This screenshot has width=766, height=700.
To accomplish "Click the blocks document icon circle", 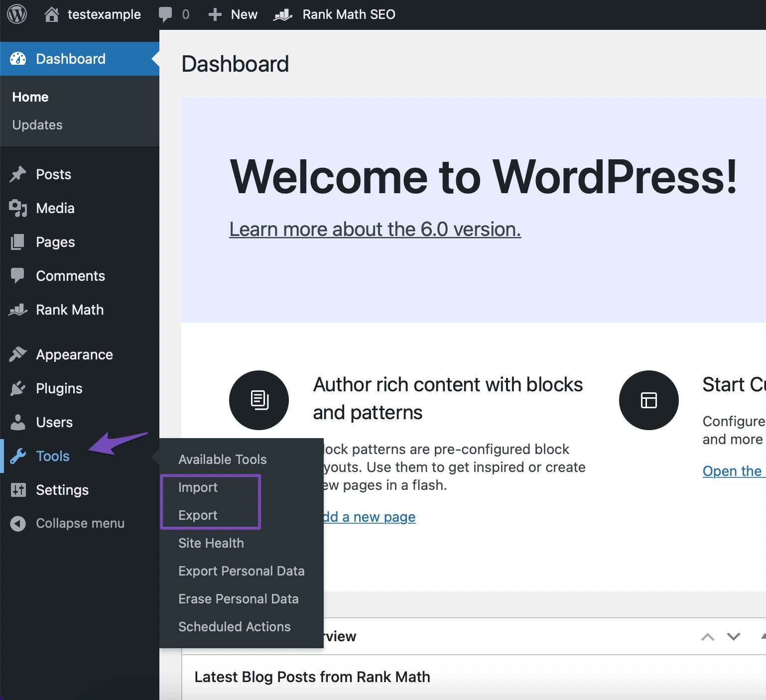I will (259, 400).
